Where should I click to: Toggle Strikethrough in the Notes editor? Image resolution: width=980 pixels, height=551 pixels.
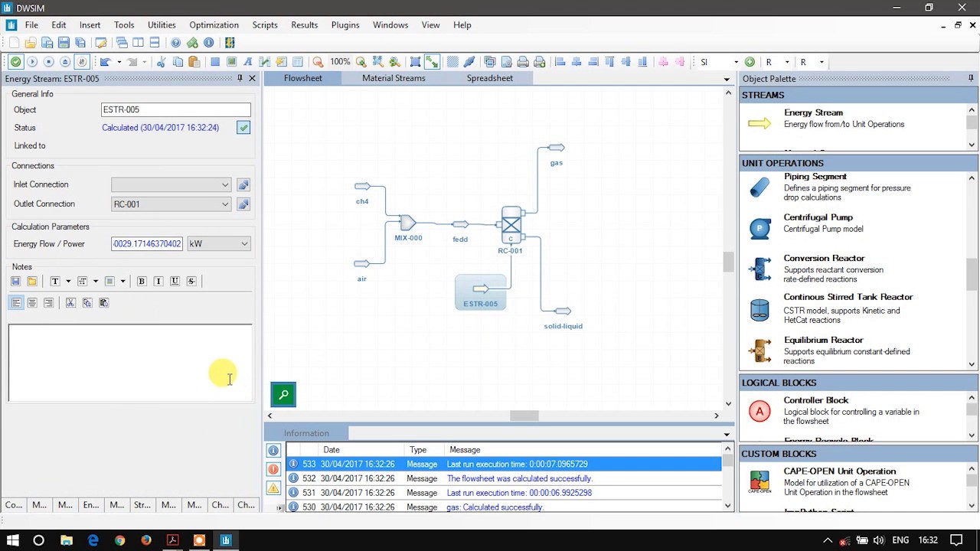[191, 282]
